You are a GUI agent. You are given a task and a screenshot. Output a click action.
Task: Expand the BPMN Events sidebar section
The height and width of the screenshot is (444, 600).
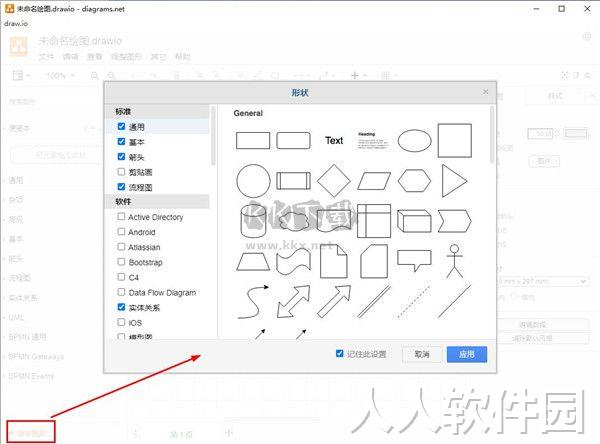(31, 376)
